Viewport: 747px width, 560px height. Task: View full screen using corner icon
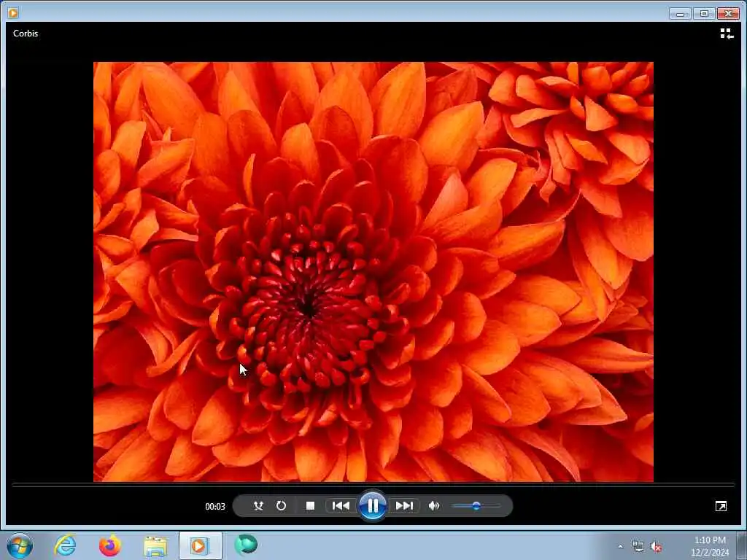pos(721,506)
